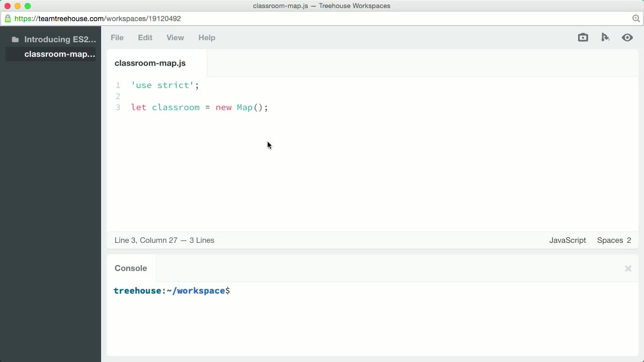Image resolution: width=644 pixels, height=362 pixels.
Task: Open the Edit menu
Action: (x=145, y=38)
